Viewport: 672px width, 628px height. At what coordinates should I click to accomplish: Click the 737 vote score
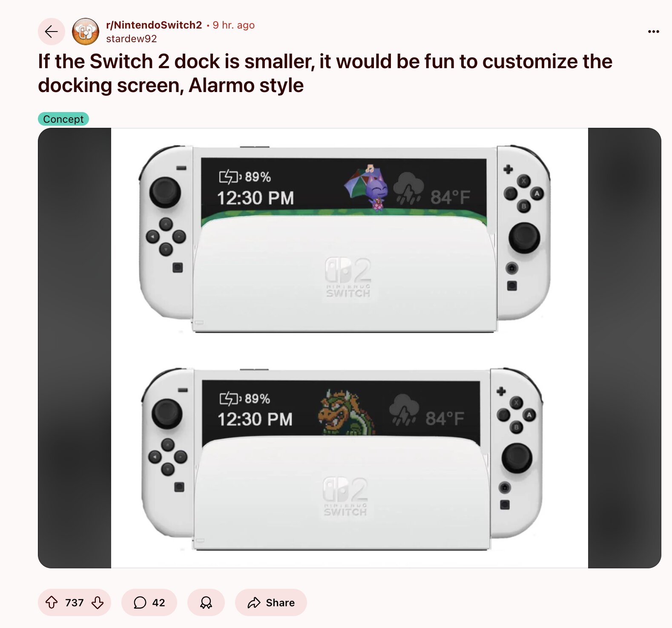pos(75,602)
